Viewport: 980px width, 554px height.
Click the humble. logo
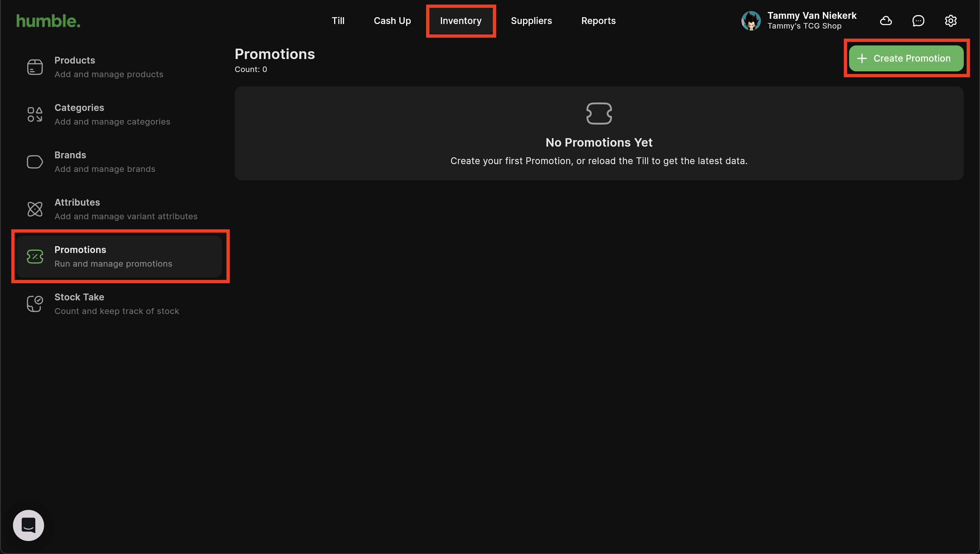point(48,21)
